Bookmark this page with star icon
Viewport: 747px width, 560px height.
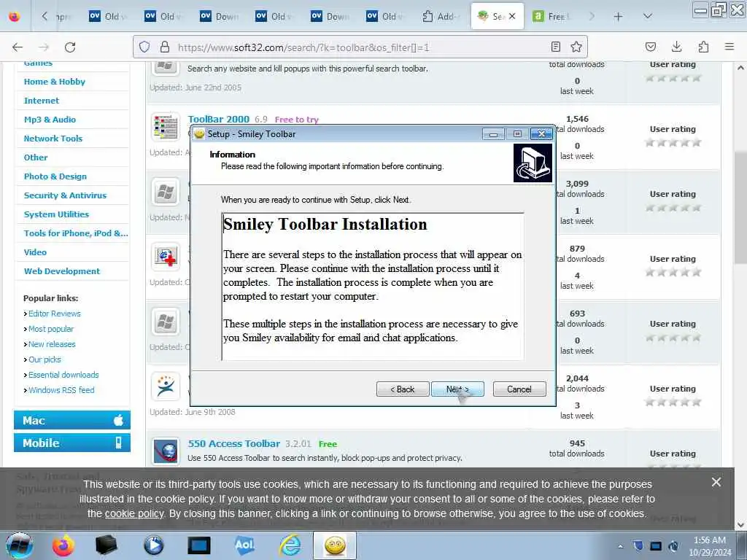[576, 47]
